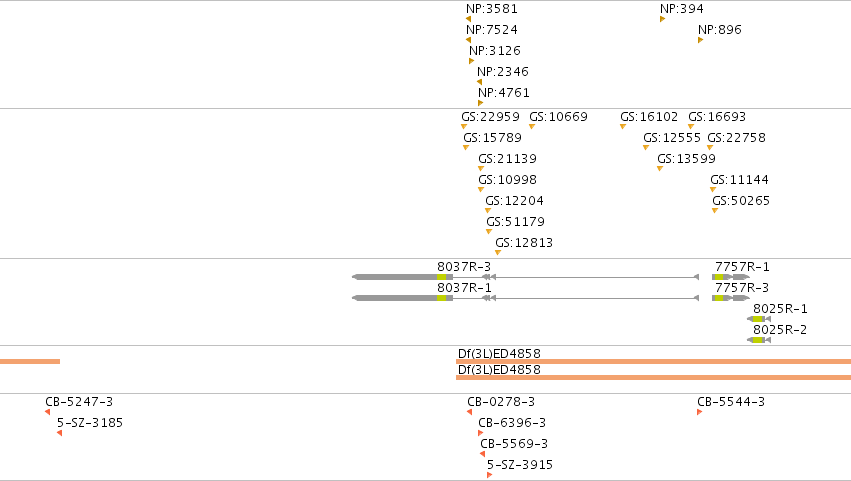Click the 5-SZ-3185 insertion label
Screen dimensions: 851x481
pos(90,423)
